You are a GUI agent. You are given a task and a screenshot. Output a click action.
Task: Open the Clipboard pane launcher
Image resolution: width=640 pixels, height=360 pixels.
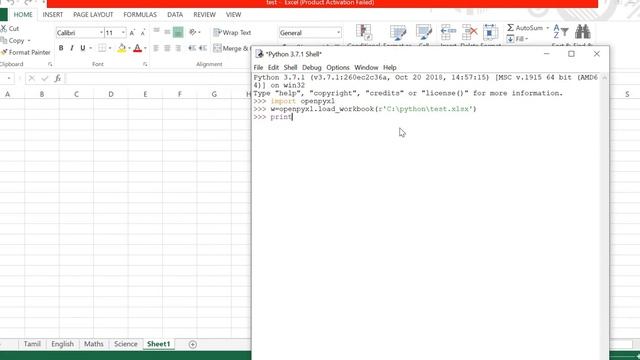tap(50, 64)
